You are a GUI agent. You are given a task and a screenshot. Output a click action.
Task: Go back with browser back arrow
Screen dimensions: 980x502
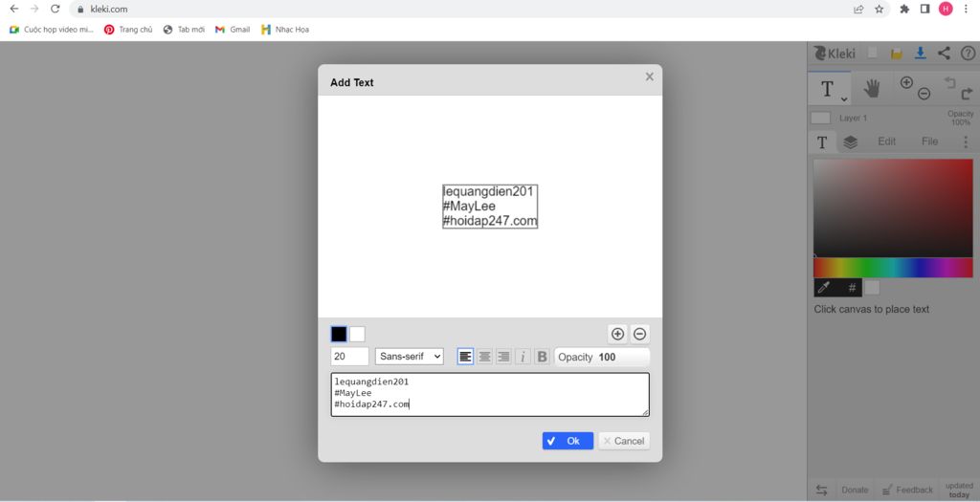13,9
